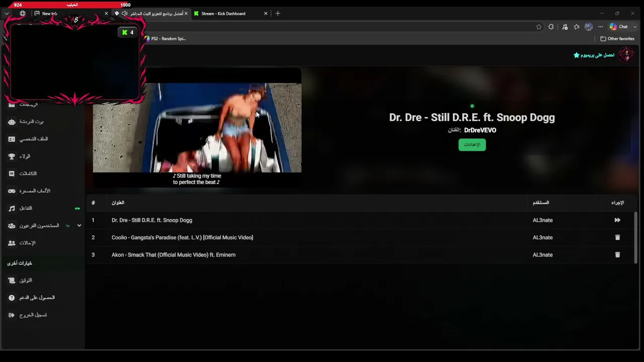Image resolution: width=644 pixels, height=362 pixels.
Task: Click AL3nate user in the Dr. Dre row
Action: (543, 220)
